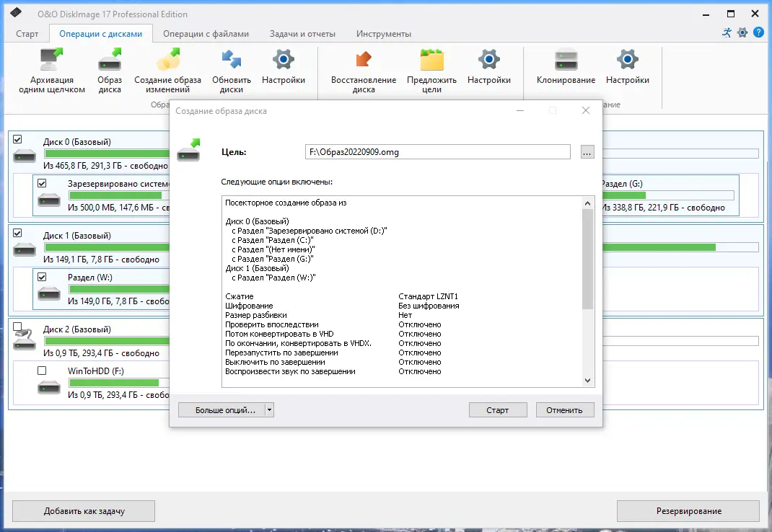The height and width of the screenshot is (532, 772).
Task: Click the Шифрование Без шифрования line
Action: point(342,306)
